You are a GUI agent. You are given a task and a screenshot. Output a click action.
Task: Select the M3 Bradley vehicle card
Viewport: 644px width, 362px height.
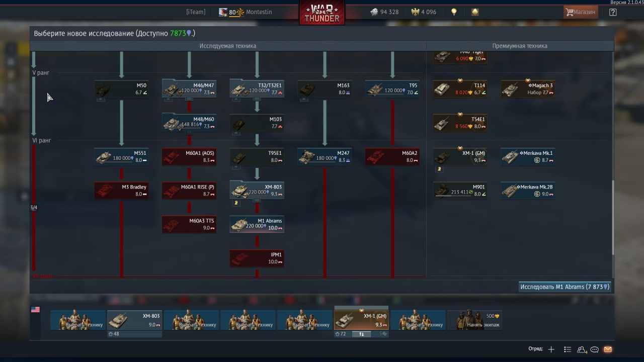(121, 190)
